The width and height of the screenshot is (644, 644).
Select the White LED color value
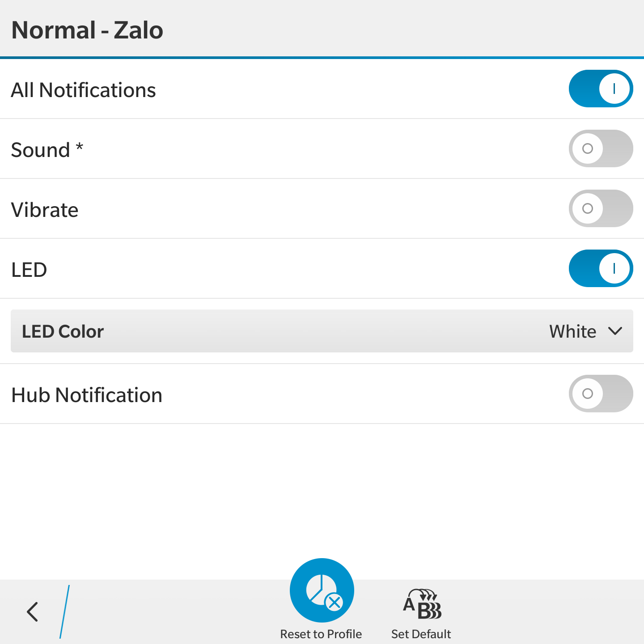click(572, 331)
